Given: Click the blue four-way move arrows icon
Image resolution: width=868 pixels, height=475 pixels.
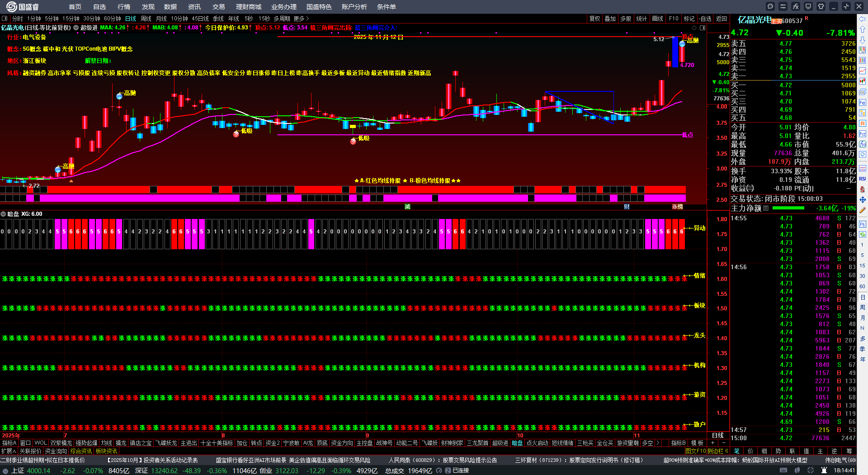Looking at the screenshot, I should pyautogui.click(x=863, y=199).
